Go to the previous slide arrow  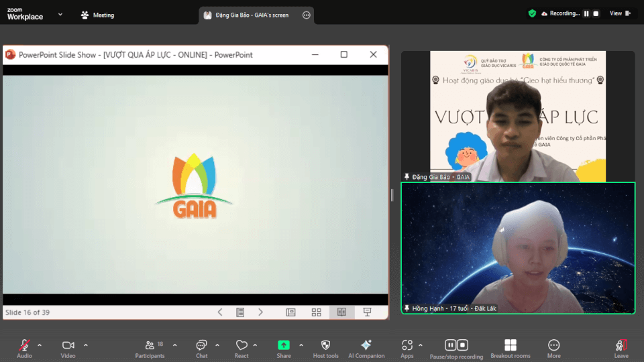click(x=220, y=312)
